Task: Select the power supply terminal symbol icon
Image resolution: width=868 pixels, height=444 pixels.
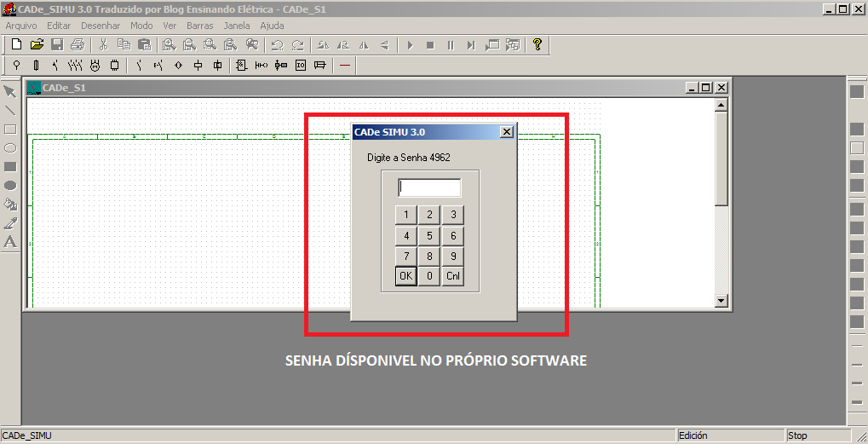Action: point(16,66)
